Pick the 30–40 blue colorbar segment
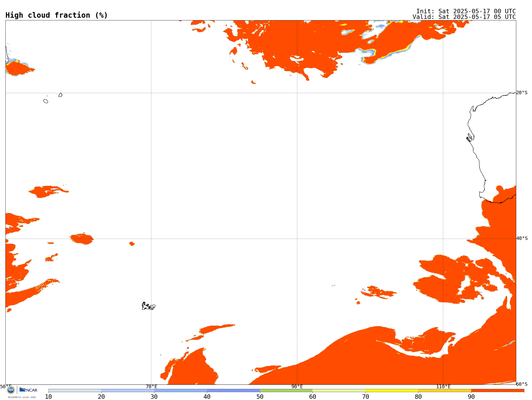 pos(181,391)
